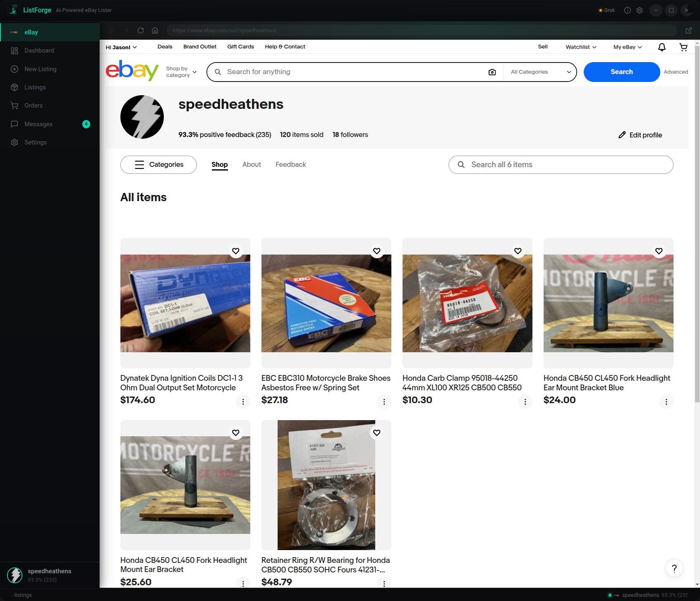Open Honda Carb Clamp 95018-44250 thumbnail
The image size is (700, 601).
click(467, 303)
